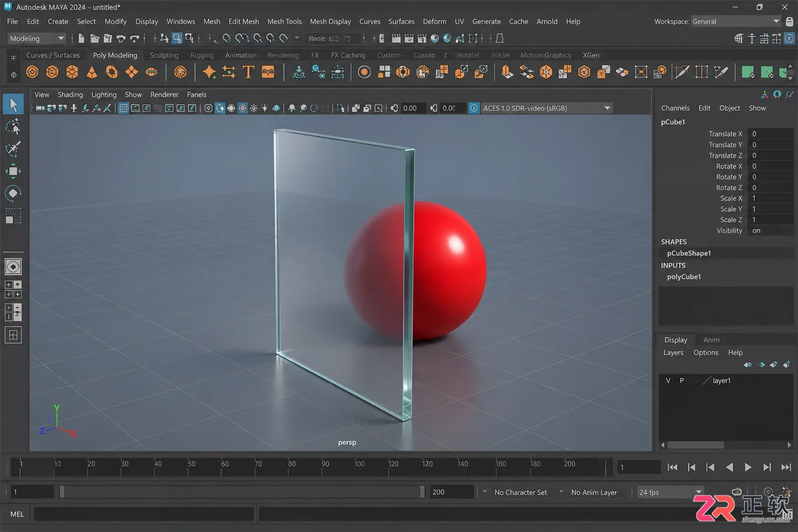
Task: Pick the Paint Selection brush tool
Action: pyautogui.click(x=13, y=149)
